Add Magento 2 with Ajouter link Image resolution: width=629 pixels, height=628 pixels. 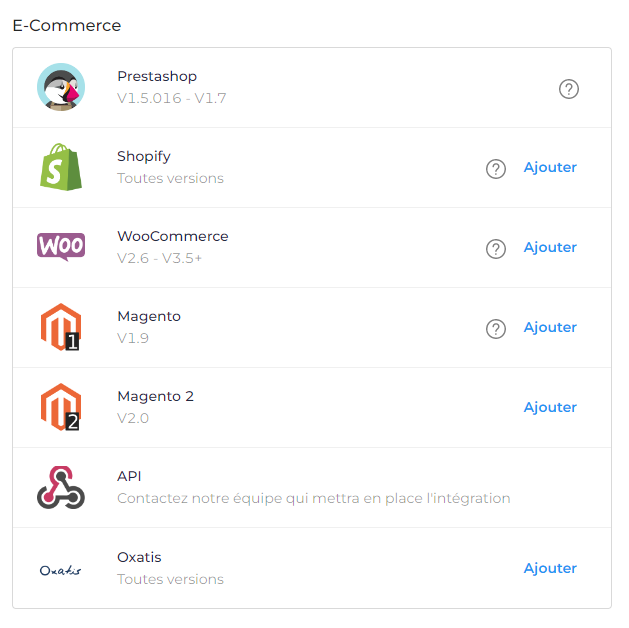550,407
